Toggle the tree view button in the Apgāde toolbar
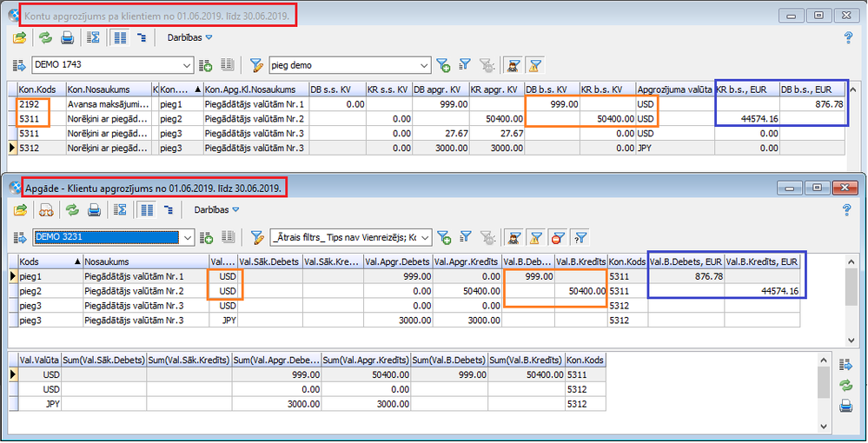The width and height of the screenshot is (868, 443). pyautogui.click(x=168, y=209)
